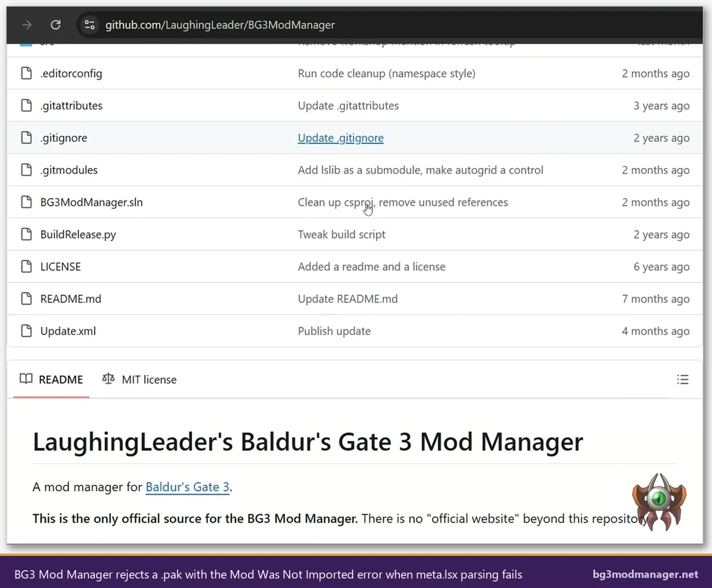Image resolution: width=712 pixels, height=588 pixels.
Task: Follow the Baldur's Gate 3 link
Action: tap(187, 488)
